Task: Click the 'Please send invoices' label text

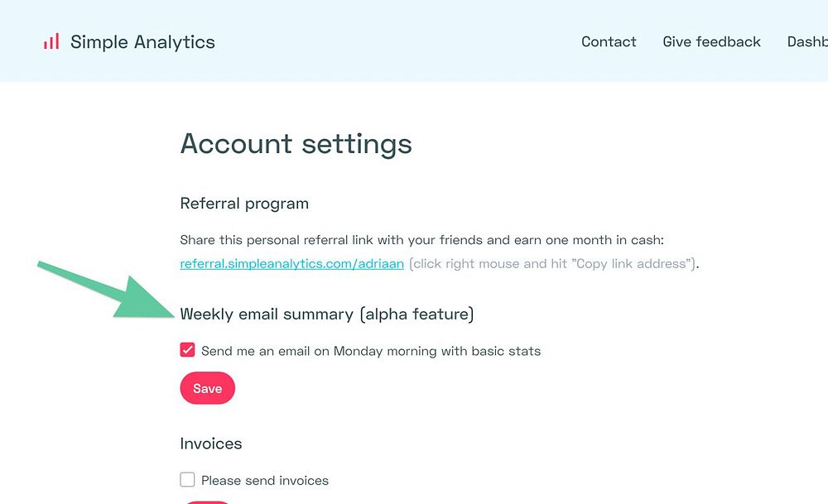Action: click(265, 481)
